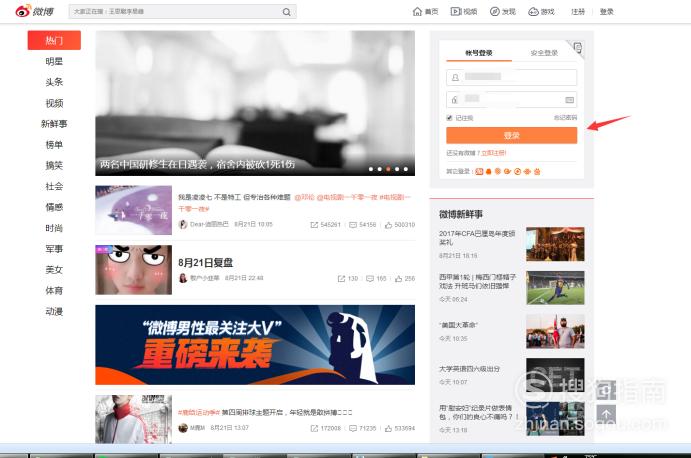
Task: Select the first carousel dot
Action: [371, 169]
